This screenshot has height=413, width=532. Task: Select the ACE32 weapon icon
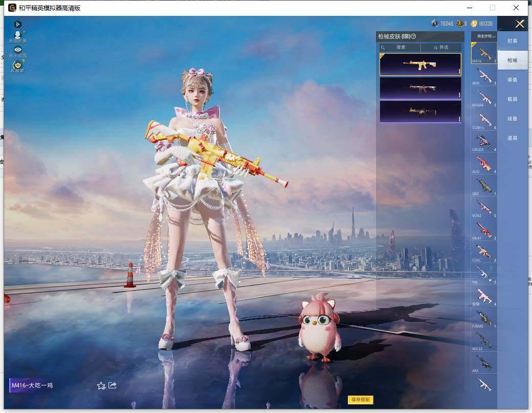(x=484, y=340)
